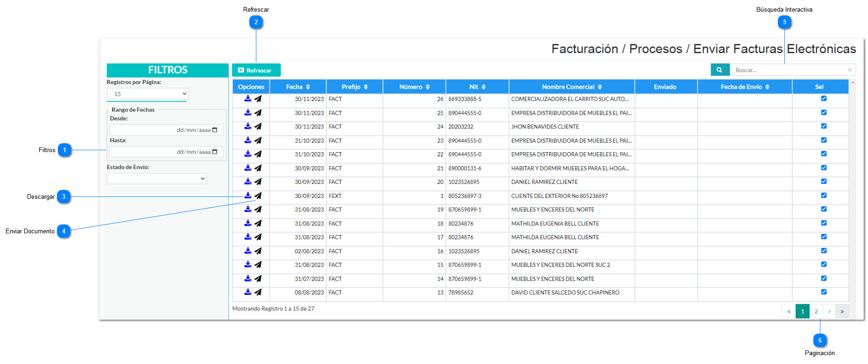Send invoice FACT number 17
Screen dimensions: 868x364
click(x=258, y=237)
